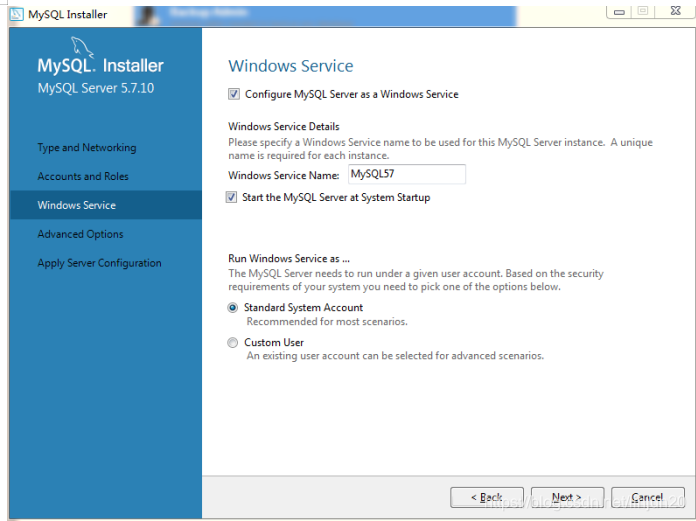Close the MySQL Installer window
This screenshot has height=521, width=696.
tap(675, 11)
